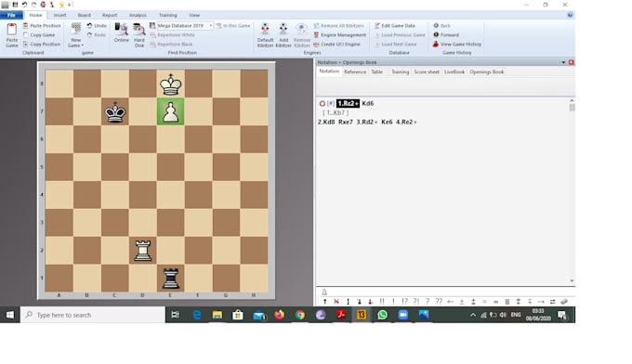Image resolution: width=632 pixels, height=364 pixels.
Task: Click the red delete-variation X icon
Action: (x=336, y=301)
